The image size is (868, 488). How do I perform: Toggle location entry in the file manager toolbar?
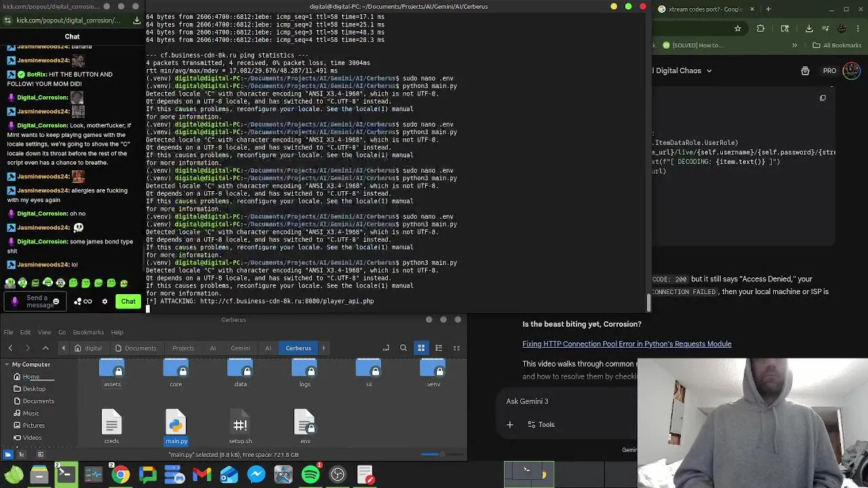386,348
